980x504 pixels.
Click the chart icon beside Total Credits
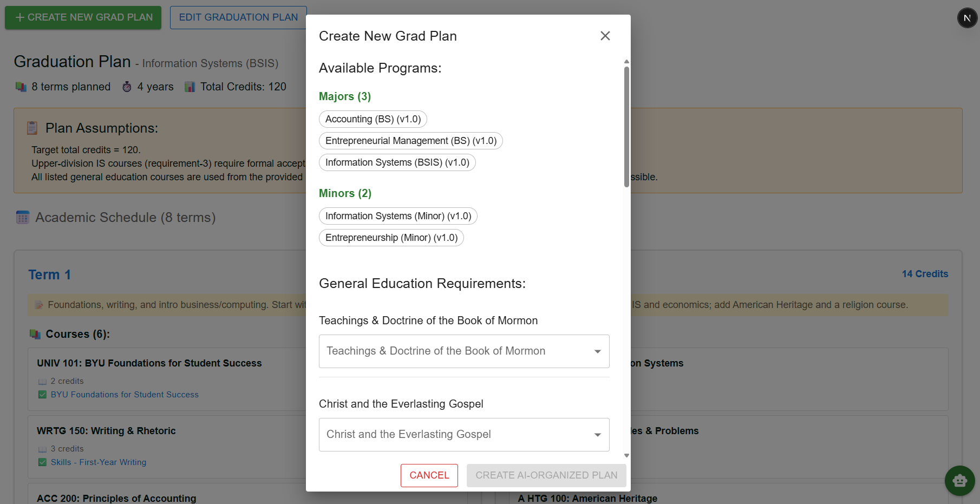click(x=190, y=87)
